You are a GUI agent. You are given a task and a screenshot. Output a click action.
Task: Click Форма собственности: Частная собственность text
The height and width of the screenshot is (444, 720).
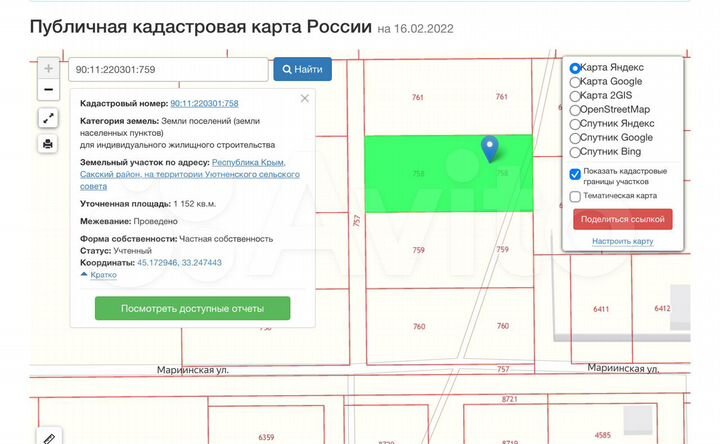click(176, 239)
